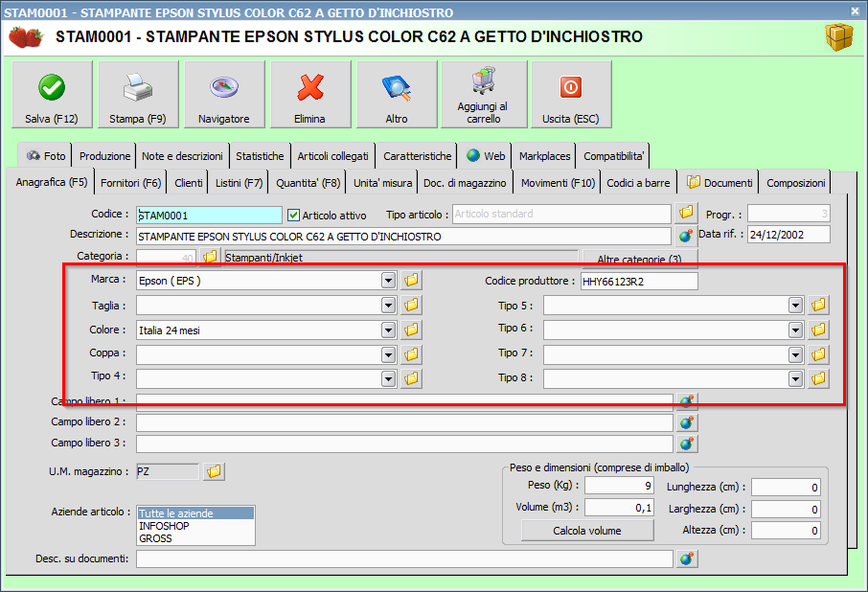This screenshot has width=868, height=592.
Task: Click the folder icon beside Marca
Action: 411,280
